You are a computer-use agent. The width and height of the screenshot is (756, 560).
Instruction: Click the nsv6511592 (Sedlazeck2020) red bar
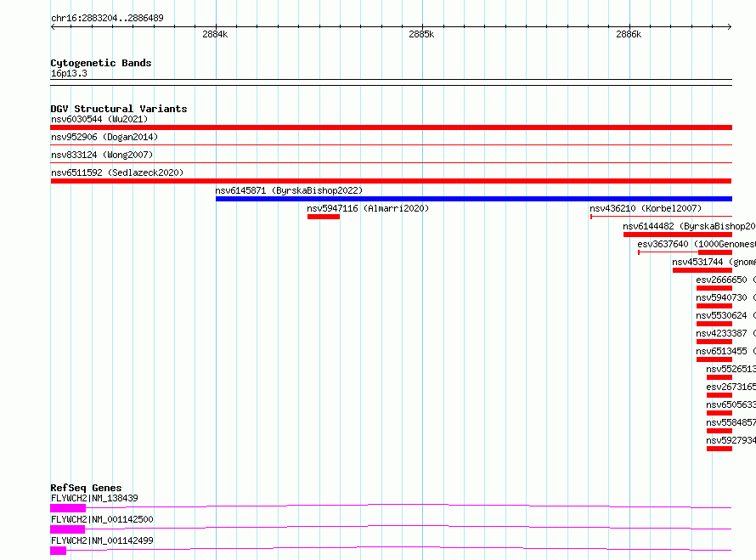point(391,181)
